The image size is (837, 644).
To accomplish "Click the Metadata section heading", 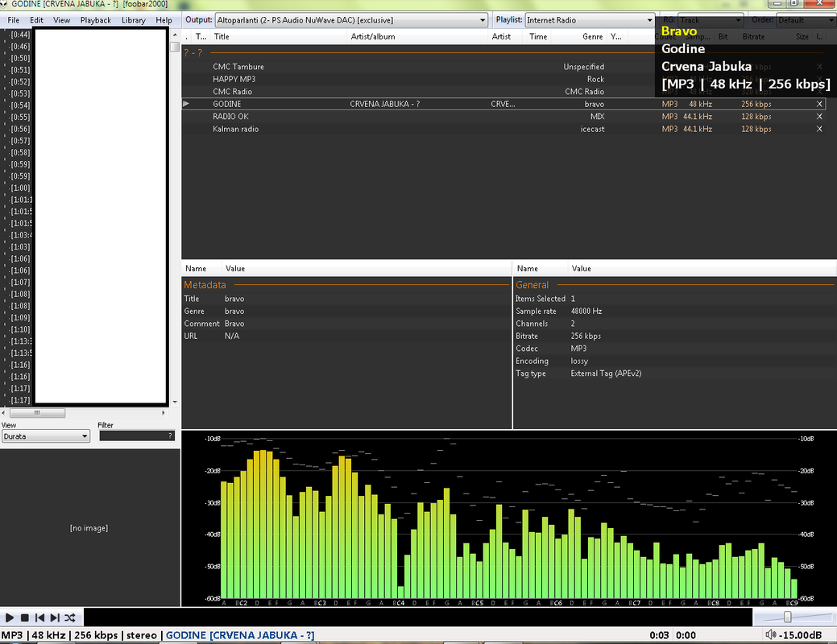I will click(205, 285).
